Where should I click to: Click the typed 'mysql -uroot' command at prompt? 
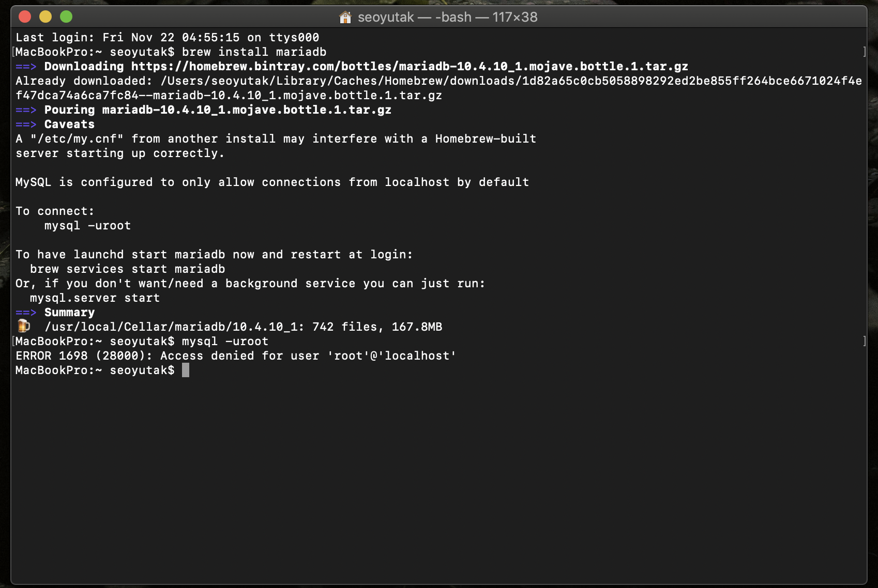coord(225,342)
